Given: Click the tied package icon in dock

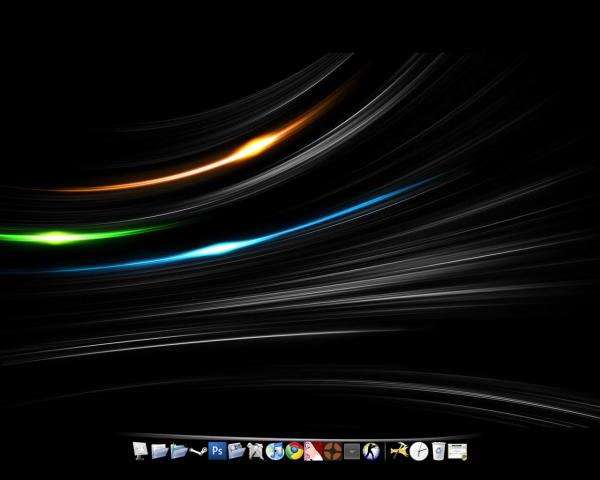Looking at the screenshot, I should tap(255, 451).
